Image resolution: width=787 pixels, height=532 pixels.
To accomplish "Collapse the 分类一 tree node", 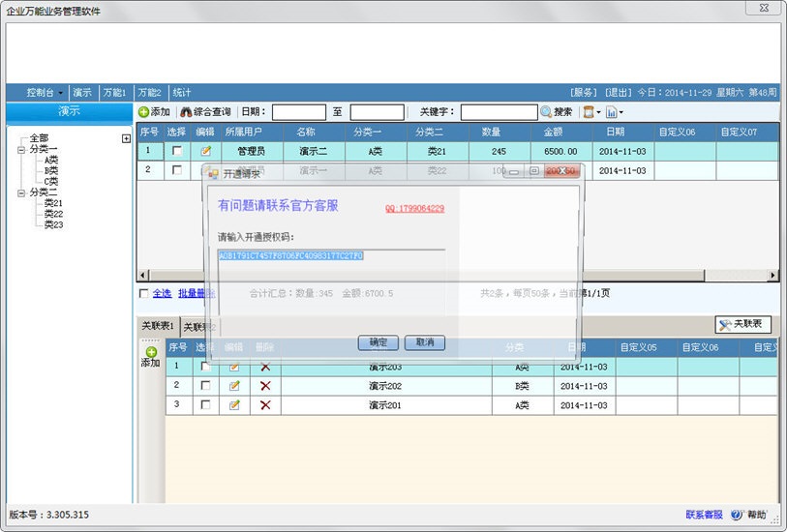I will (21, 150).
